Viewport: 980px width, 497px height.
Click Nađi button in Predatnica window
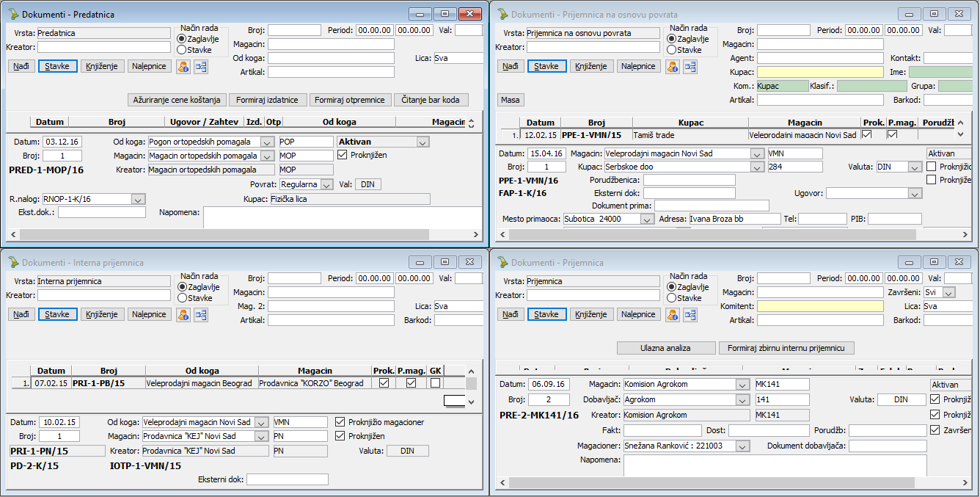tap(21, 66)
